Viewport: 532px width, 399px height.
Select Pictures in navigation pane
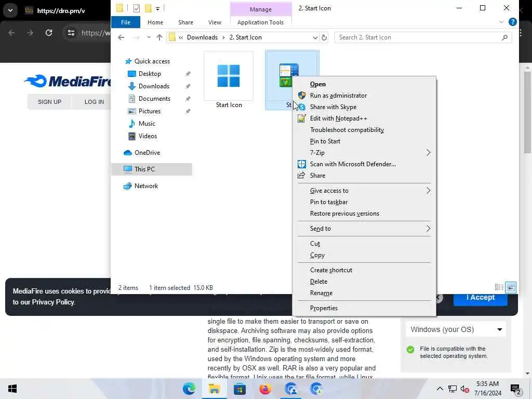pyautogui.click(x=149, y=111)
